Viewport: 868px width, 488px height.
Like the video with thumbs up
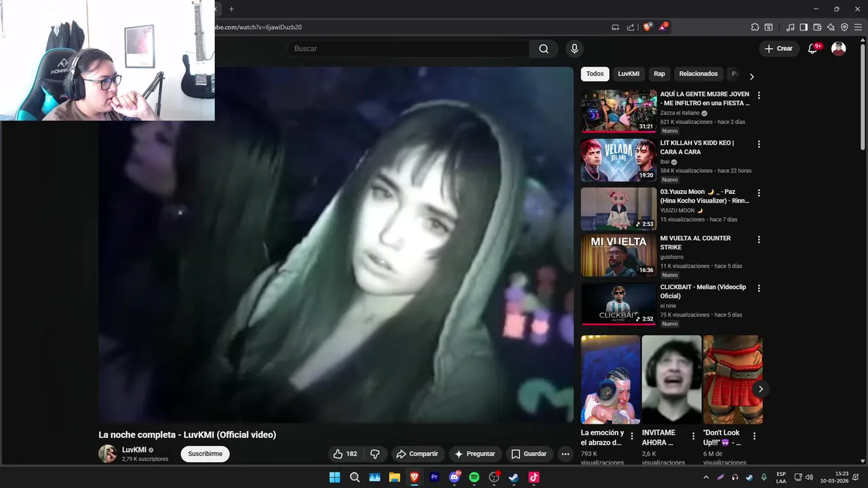pos(345,454)
